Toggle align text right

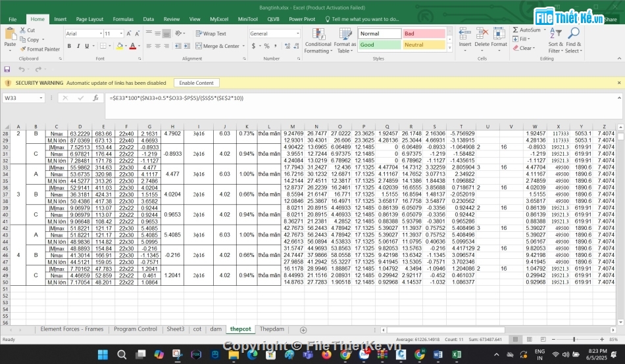(166, 46)
